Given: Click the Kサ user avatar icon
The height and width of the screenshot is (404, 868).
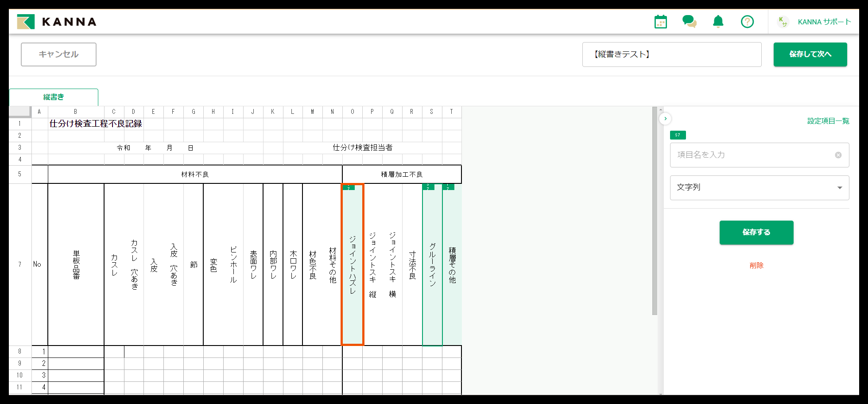Looking at the screenshot, I should [783, 21].
